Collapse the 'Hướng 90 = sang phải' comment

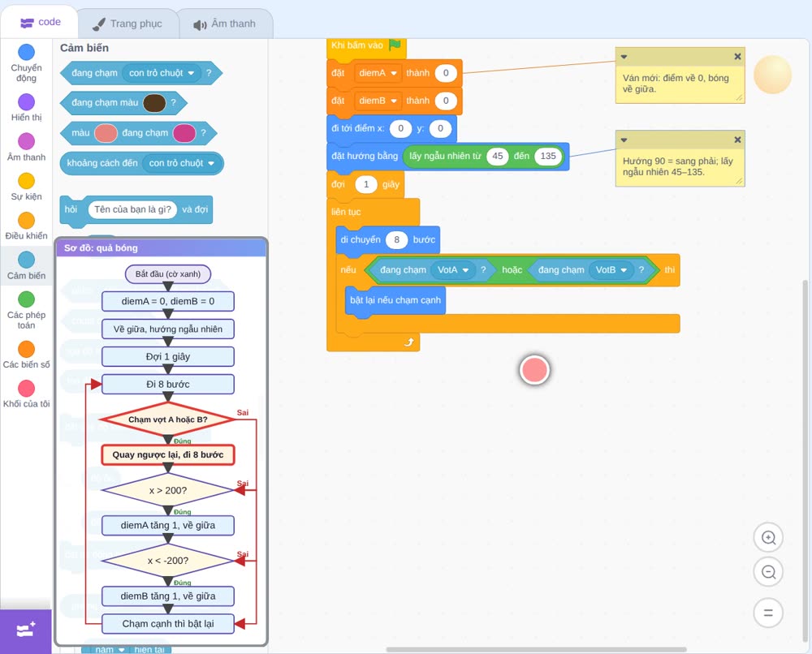[624, 140]
